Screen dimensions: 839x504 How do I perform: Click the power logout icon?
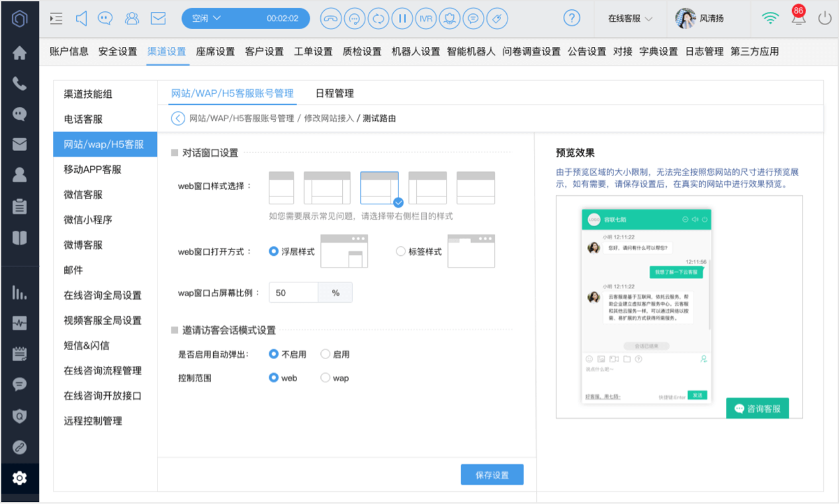pos(824,19)
